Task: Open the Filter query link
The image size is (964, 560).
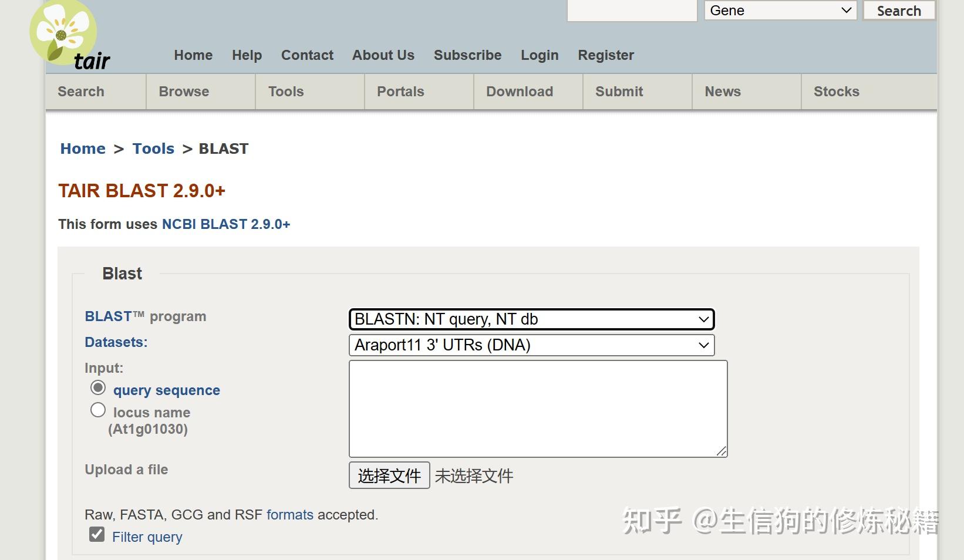Action: 147,537
